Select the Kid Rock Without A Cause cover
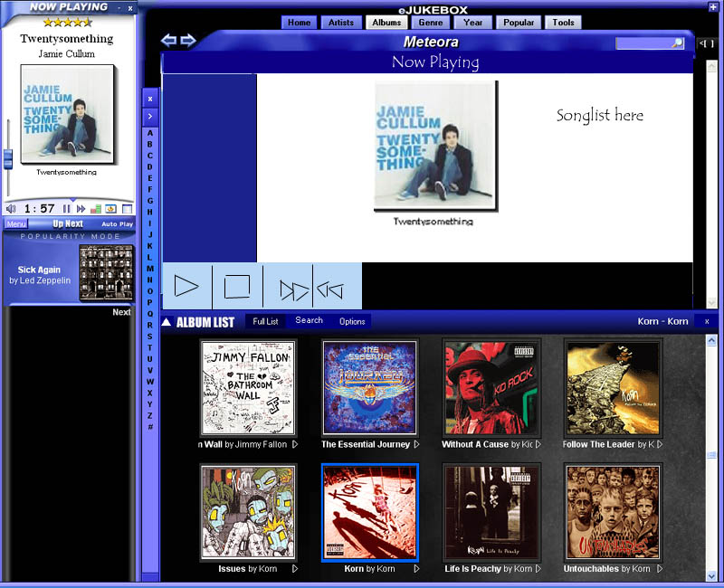Viewport: 724px width, 588px height. [491, 388]
